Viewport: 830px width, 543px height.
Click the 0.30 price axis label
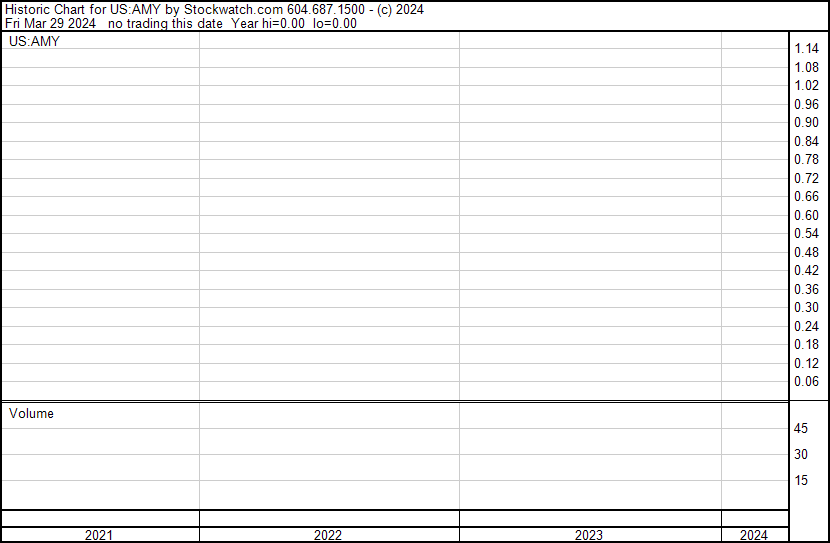(806, 307)
